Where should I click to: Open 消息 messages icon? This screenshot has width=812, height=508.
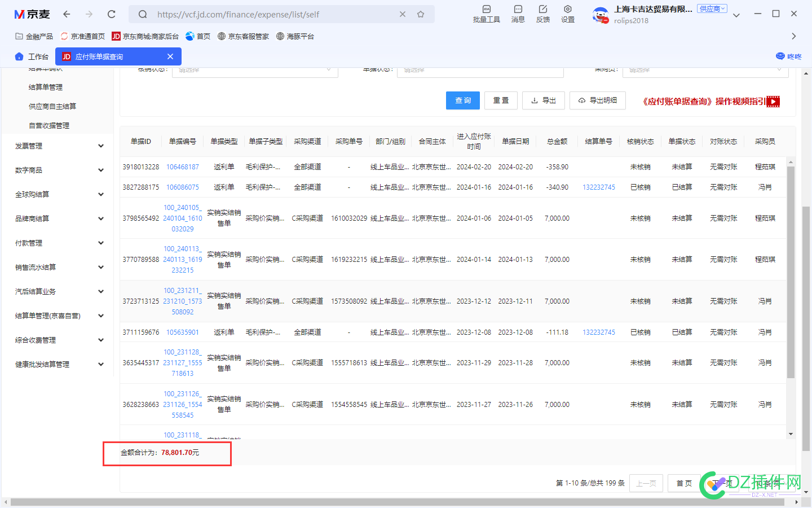coord(518,14)
